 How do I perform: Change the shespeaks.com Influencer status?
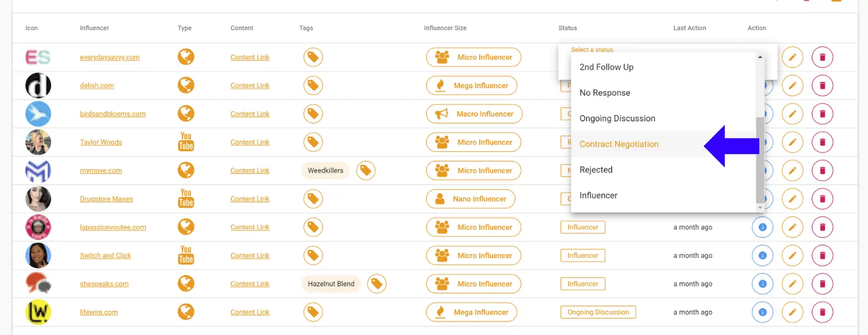[x=583, y=284]
